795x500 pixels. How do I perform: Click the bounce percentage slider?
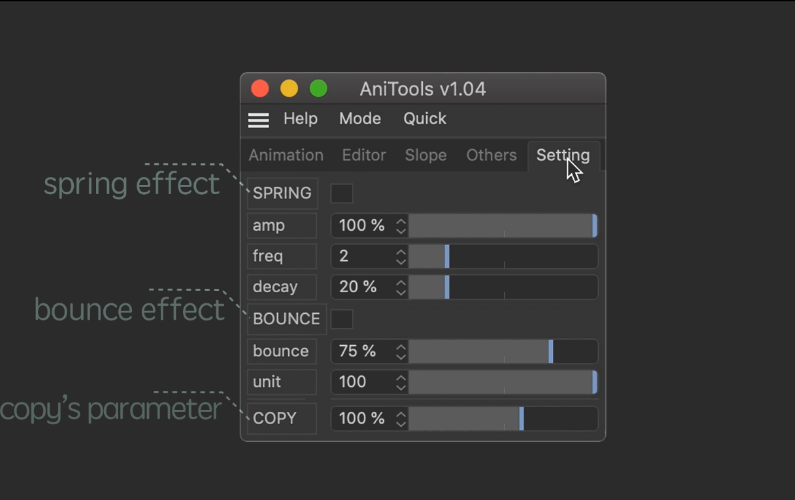tap(503, 351)
